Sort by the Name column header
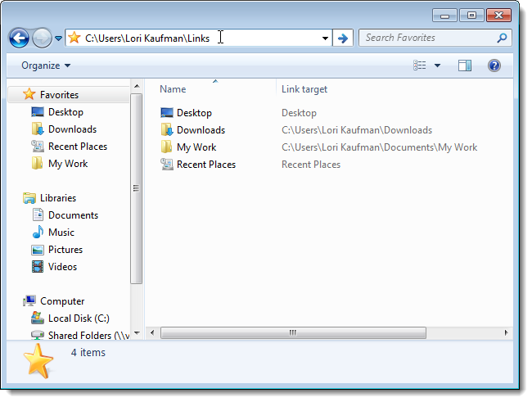Screen dimensions: 532x402 pyautogui.click(x=173, y=89)
